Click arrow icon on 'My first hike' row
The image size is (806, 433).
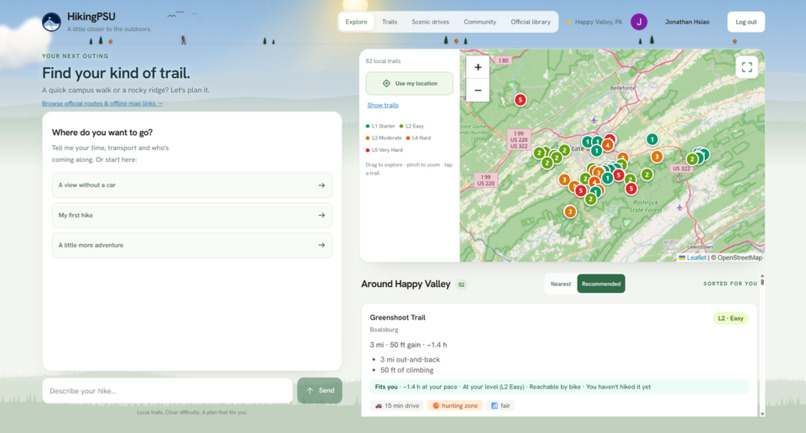pyautogui.click(x=322, y=215)
